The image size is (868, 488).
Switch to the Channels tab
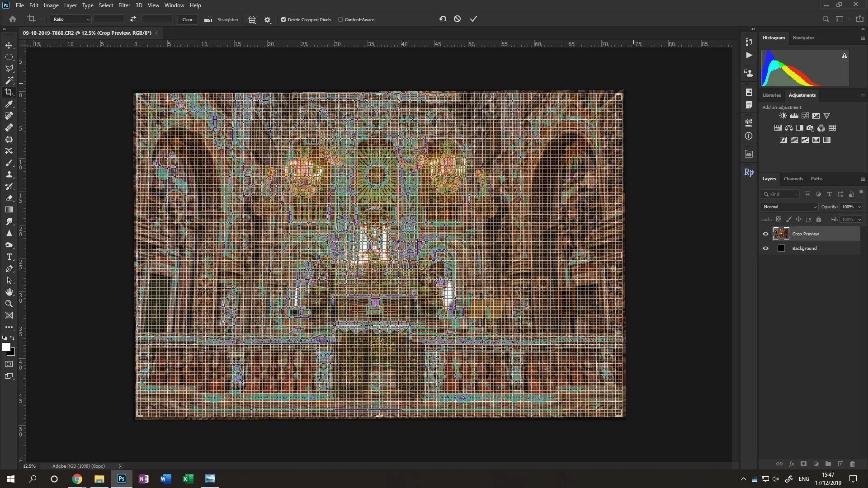(793, 178)
